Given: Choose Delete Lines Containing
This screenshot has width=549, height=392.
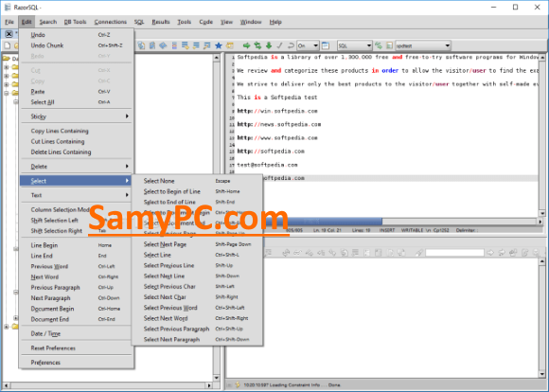Looking at the screenshot, I should click(x=76, y=151).
